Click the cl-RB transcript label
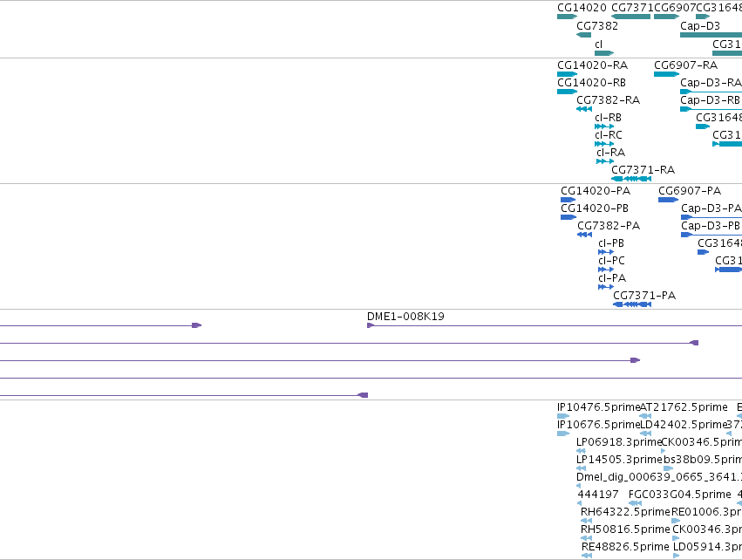 [x=608, y=118]
